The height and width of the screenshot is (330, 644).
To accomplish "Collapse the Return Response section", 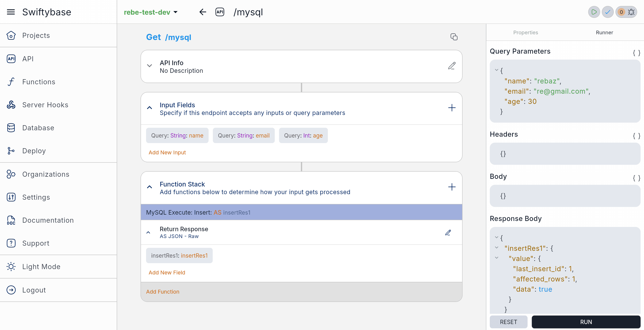I will pyautogui.click(x=148, y=232).
